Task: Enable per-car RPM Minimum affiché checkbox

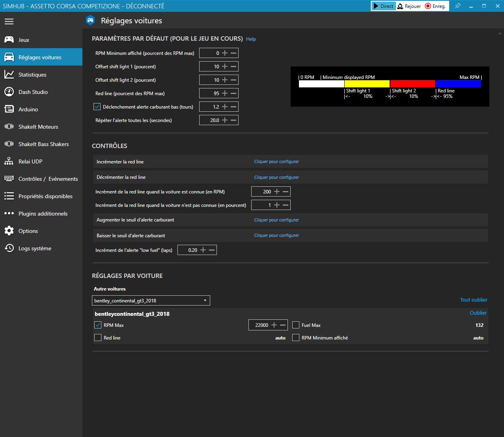Action: point(296,338)
